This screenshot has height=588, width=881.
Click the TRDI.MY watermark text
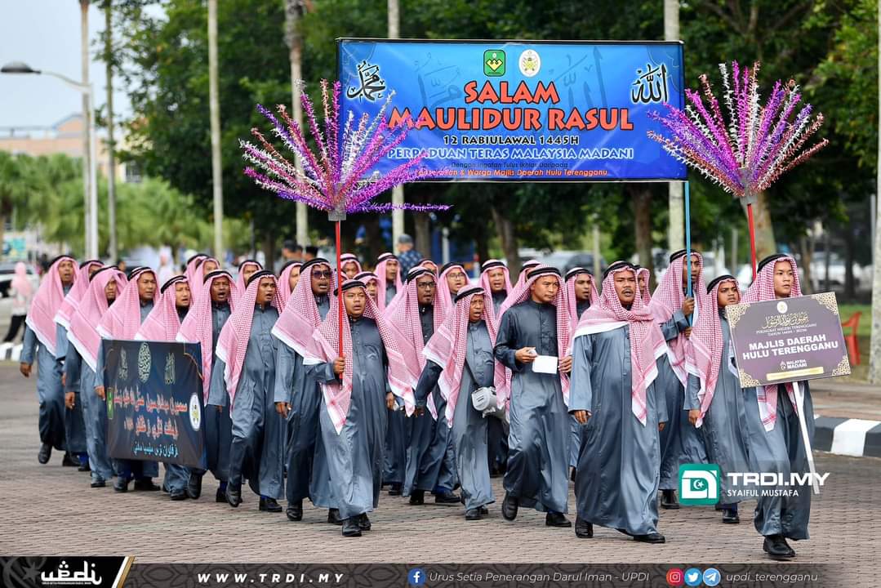pos(776,479)
